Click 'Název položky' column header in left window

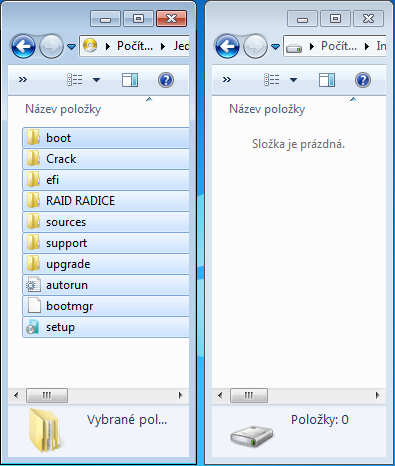(x=63, y=109)
